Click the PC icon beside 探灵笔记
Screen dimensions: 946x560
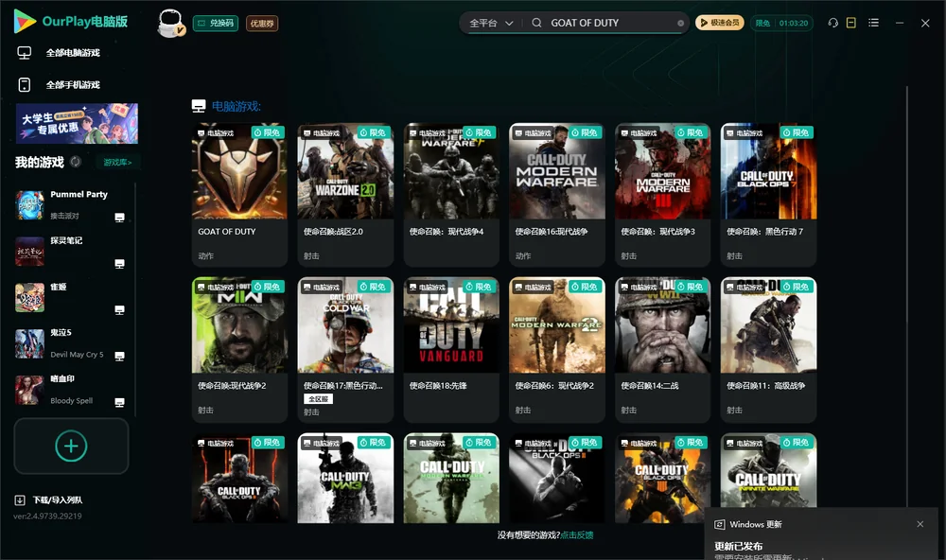point(119,264)
